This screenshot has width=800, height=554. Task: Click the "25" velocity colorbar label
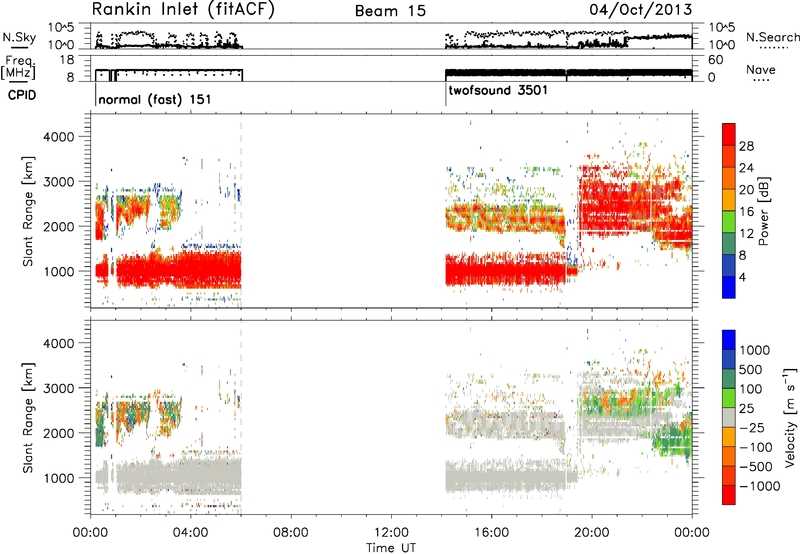pos(746,409)
